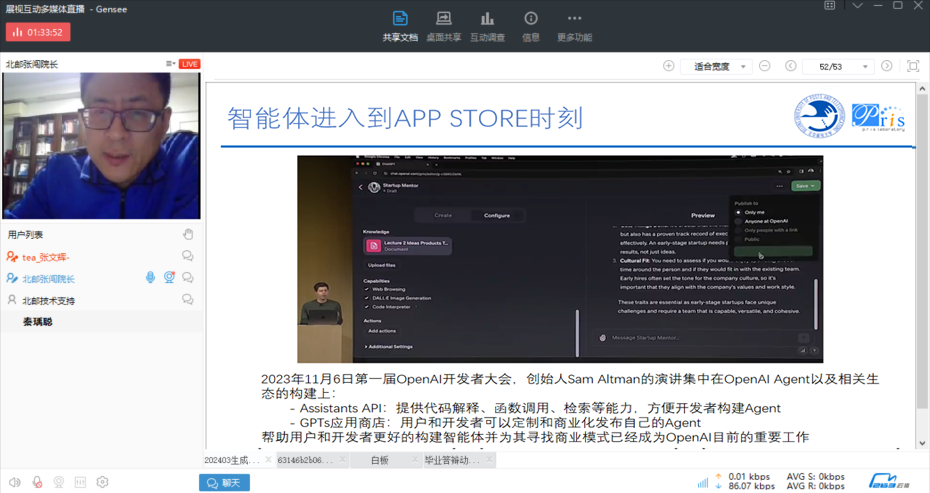Click the speaker video thumbnail
Viewport: 930px width, 493px height.
(x=101, y=145)
